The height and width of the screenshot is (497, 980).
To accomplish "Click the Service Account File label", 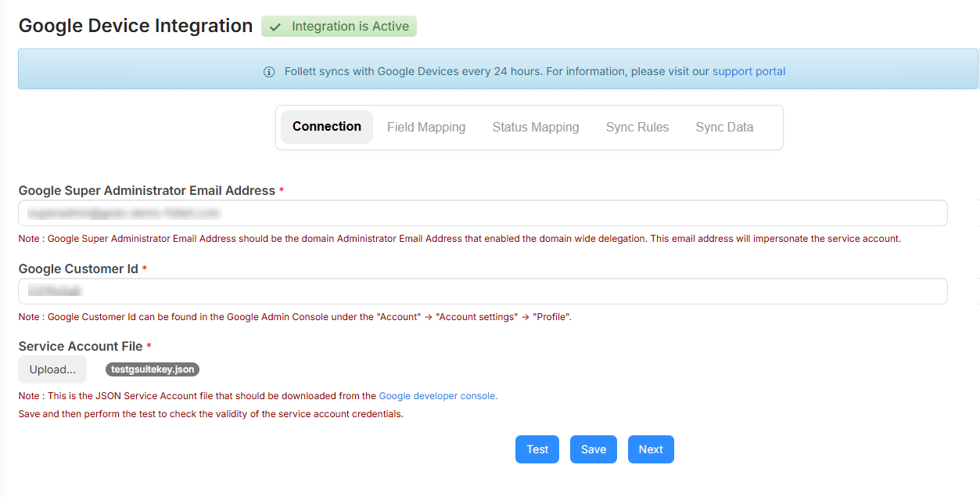I will 81,346.
